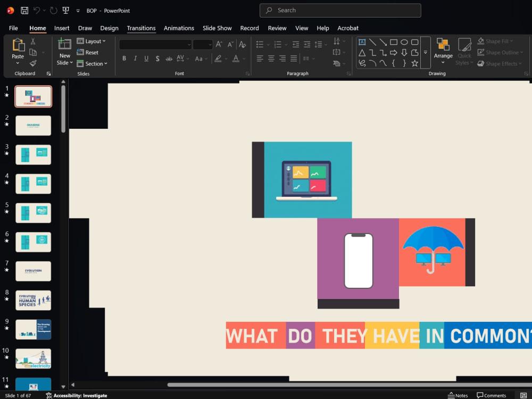This screenshot has width=532, height=399.
Task: Click the Shape Effects button
Action: 499,63
